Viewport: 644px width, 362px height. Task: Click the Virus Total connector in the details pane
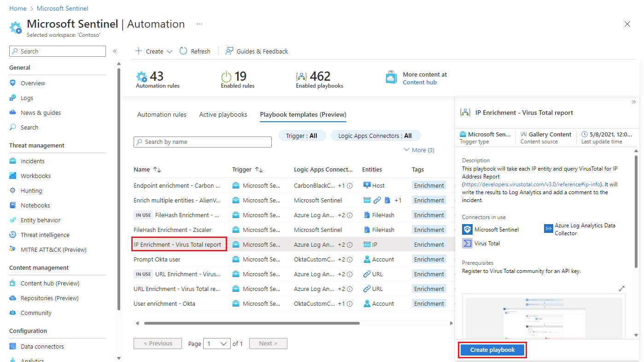click(481, 243)
